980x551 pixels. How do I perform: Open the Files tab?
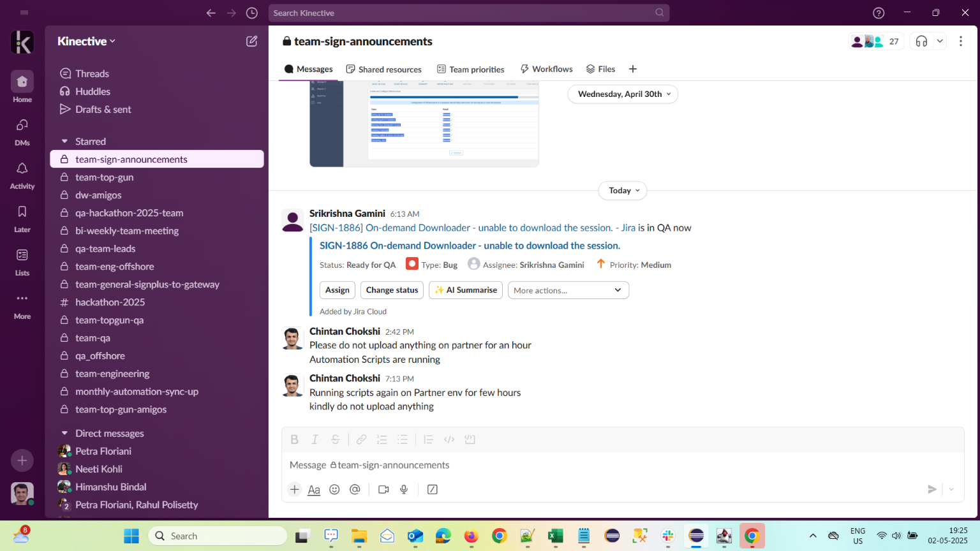pos(600,70)
